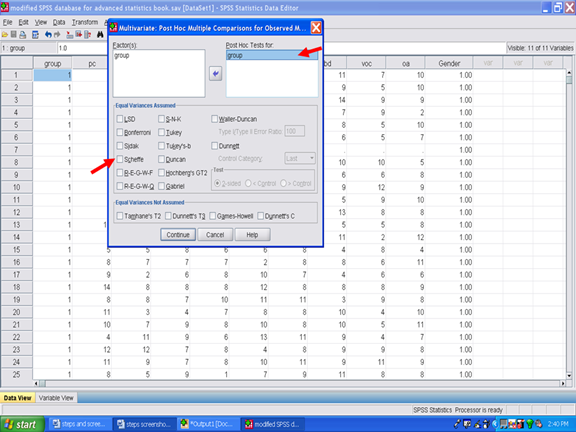Image resolution: width=576 pixels, height=432 pixels.
Task: Check the LSD checkbox
Action: click(x=120, y=119)
